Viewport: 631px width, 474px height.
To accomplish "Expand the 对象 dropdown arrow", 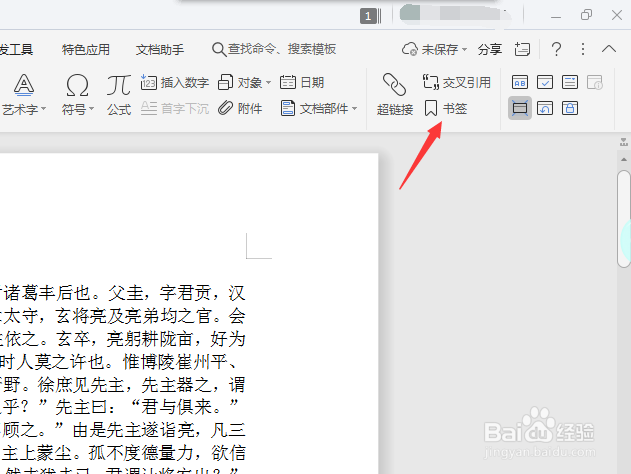I will 268,83.
